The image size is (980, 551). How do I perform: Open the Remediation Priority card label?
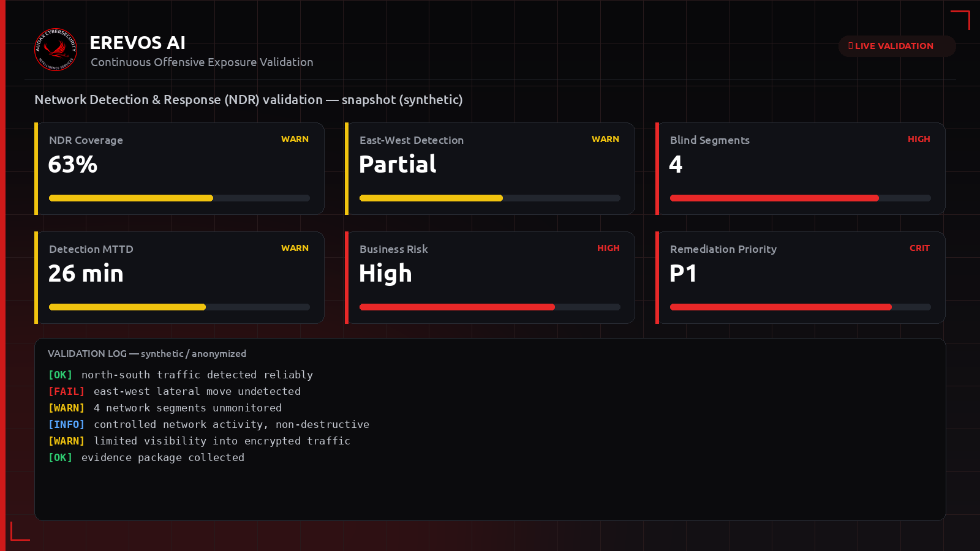coord(723,249)
